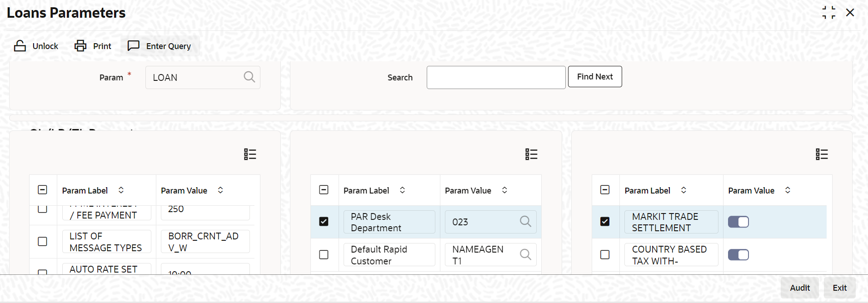Click the Print printer icon
This screenshot has height=303, width=868.
[x=80, y=46]
